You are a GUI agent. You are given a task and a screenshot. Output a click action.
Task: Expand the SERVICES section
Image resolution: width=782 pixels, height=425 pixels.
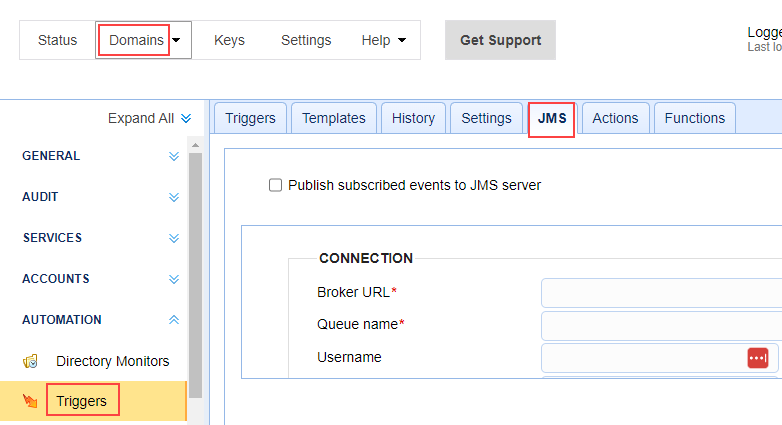(x=174, y=239)
